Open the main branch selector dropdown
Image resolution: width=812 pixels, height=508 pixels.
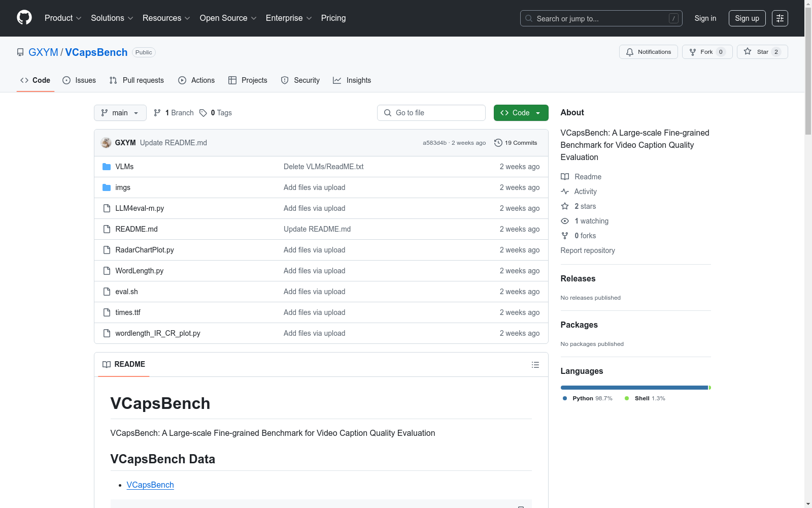coord(120,113)
